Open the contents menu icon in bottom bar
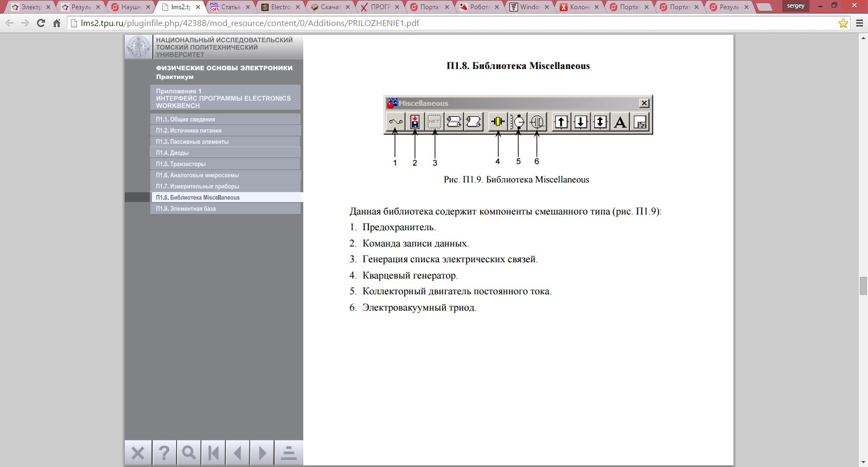 (289, 453)
